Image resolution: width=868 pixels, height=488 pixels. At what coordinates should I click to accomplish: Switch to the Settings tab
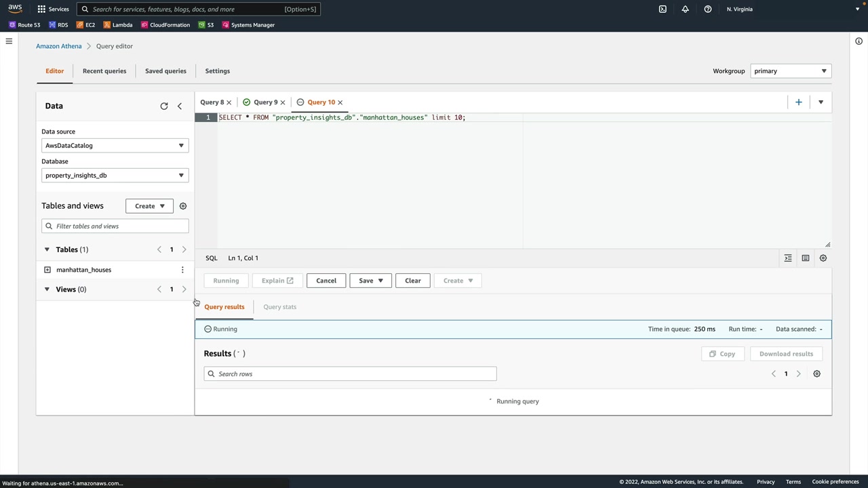(218, 71)
